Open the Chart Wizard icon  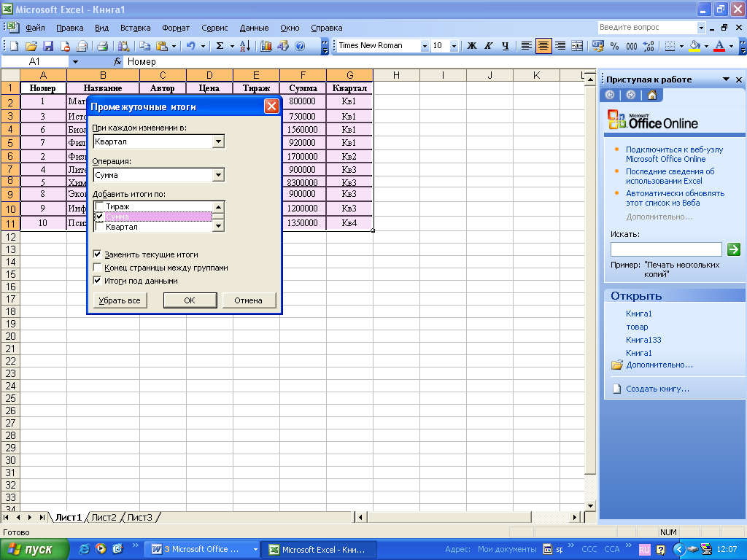coord(266,46)
